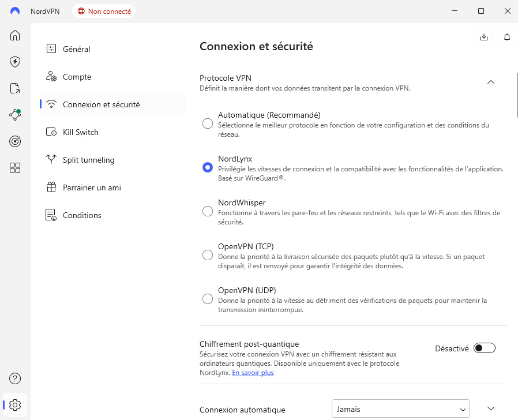Viewport: 518px width, 420px height.
Task: Open the help question mark icon
Action: pyautogui.click(x=15, y=378)
